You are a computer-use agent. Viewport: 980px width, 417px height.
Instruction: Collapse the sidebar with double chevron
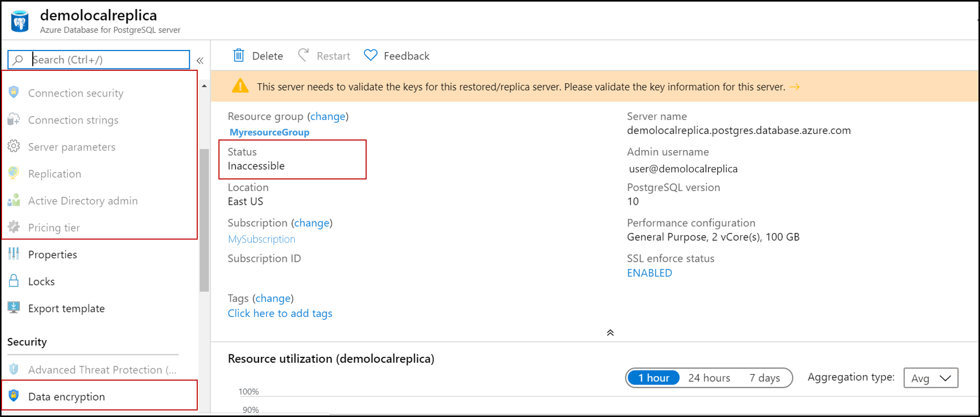(200, 61)
